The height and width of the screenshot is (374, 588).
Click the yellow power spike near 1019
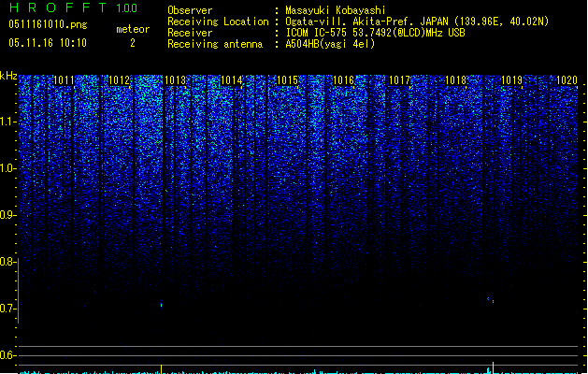click(x=493, y=367)
